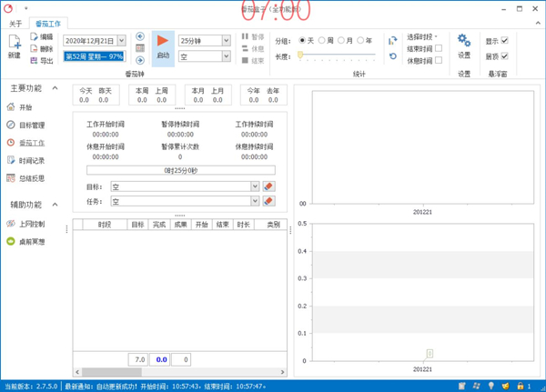Open the 25分钟 duration dropdown
The image size is (546, 392).
226,41
